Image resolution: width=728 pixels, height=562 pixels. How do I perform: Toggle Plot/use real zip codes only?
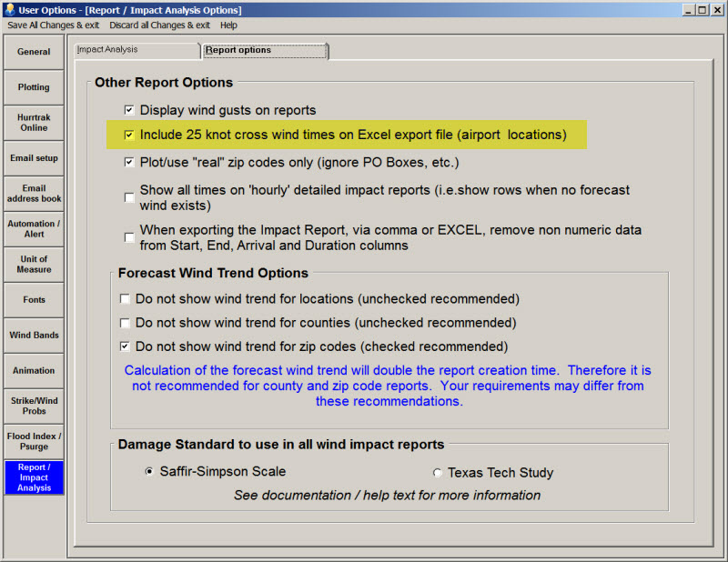129,163
